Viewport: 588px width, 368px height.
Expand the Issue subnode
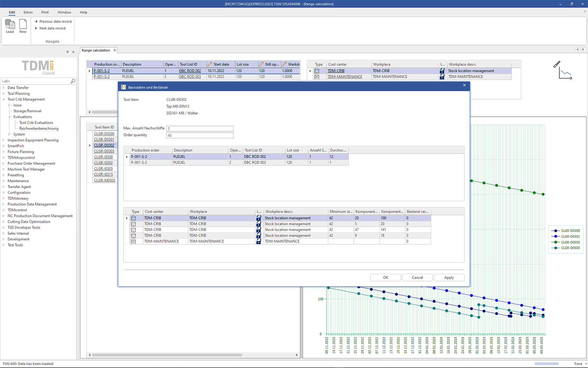[9, 105]
